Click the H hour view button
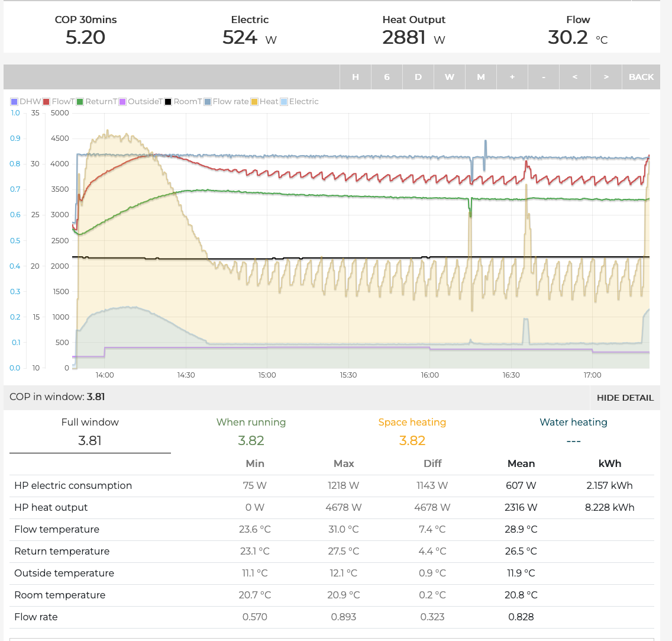Screen dimensions: 672x641 coord(356,77)
